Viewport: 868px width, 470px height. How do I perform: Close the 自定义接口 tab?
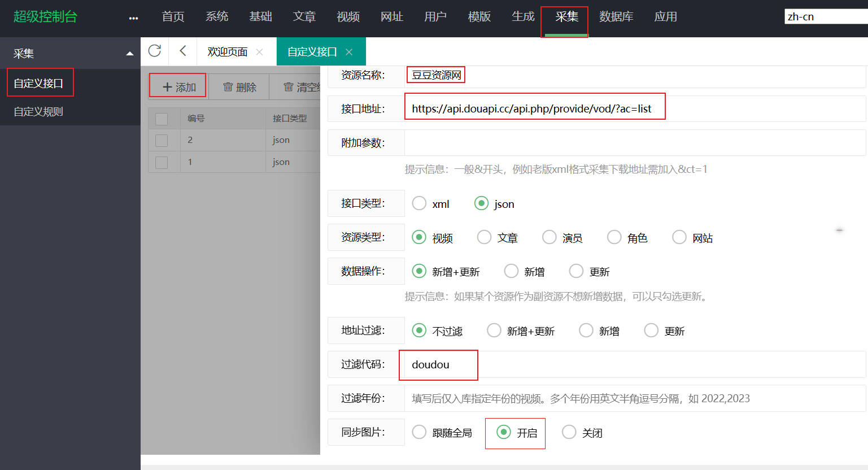(x=349, y=52)
